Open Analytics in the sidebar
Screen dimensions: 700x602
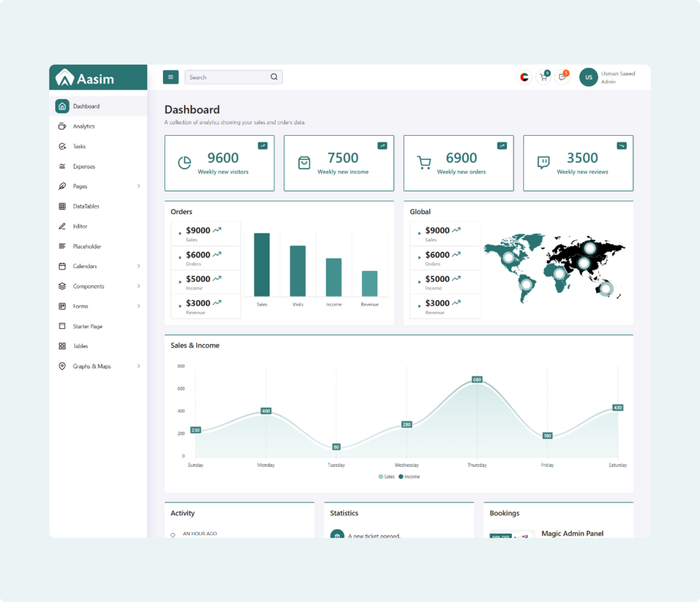tap(98, 126)
